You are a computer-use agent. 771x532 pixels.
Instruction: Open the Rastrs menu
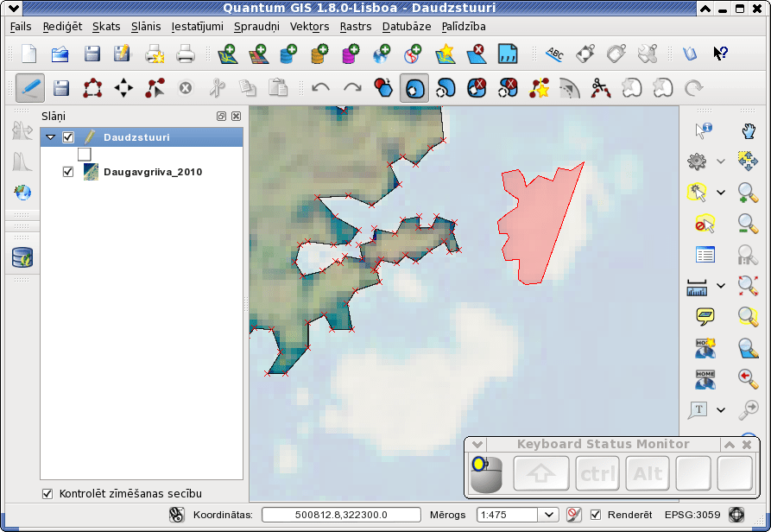(x=356, y=27)
